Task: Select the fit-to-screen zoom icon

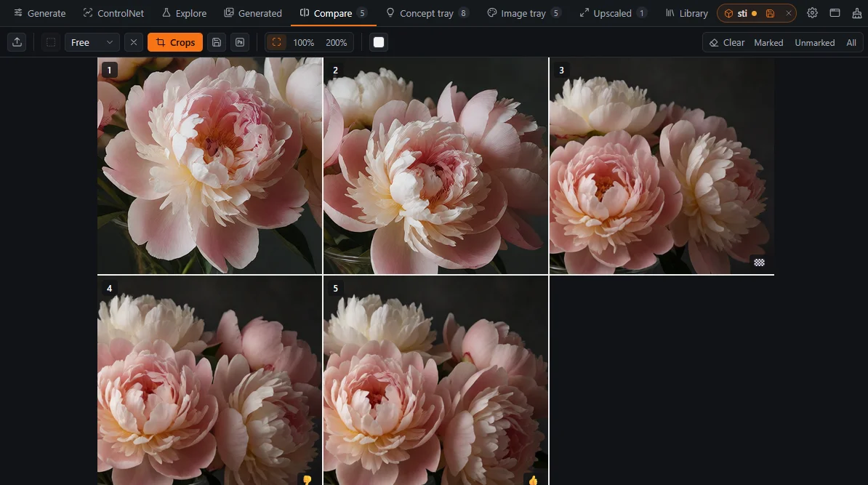Action: pyautogui.click(x=276, y=42)
